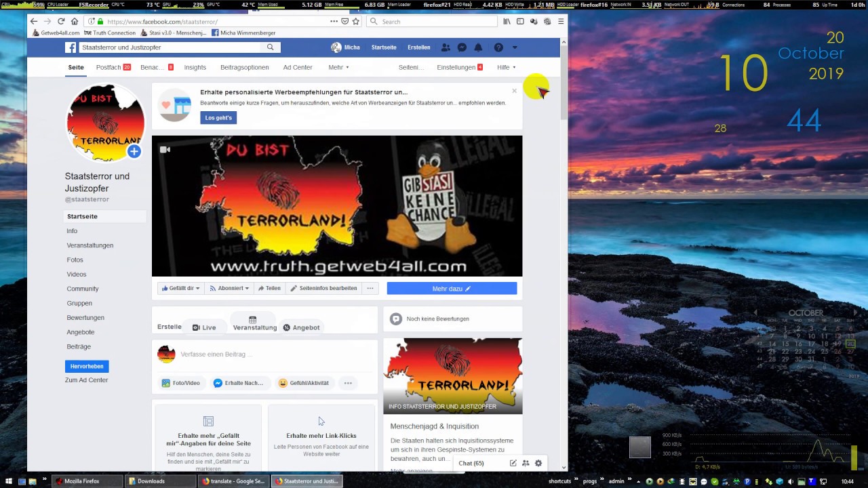
Task: Open Windows Start button
Action: (x=10, y=481)
